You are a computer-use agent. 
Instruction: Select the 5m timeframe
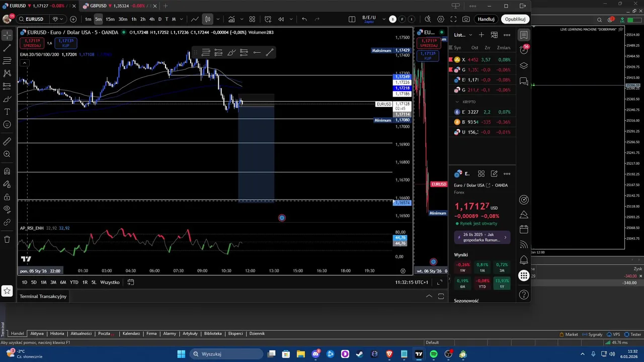pyautogui.click(x=98, y=19)
